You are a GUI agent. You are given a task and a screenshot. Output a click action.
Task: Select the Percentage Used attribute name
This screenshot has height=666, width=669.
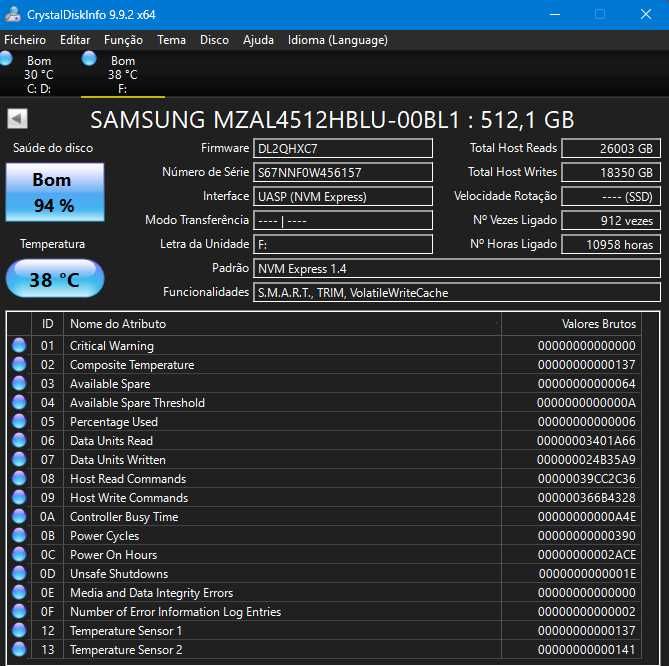click(114, 422)
